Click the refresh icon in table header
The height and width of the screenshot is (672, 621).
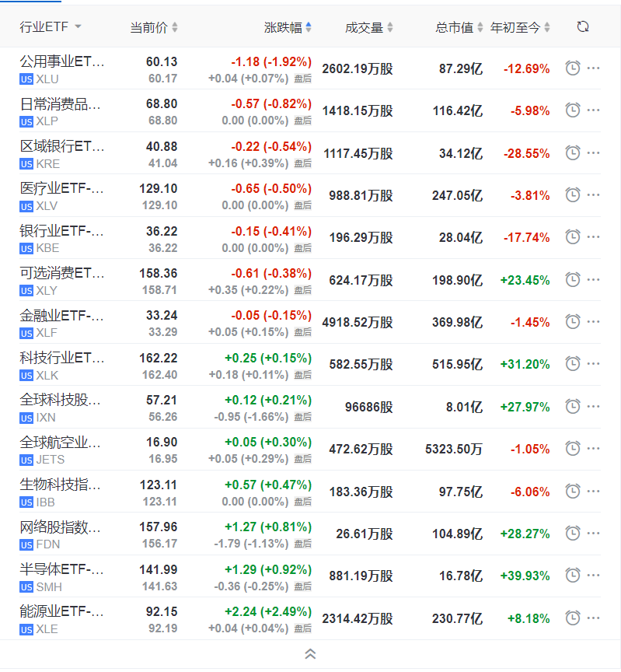583,27
